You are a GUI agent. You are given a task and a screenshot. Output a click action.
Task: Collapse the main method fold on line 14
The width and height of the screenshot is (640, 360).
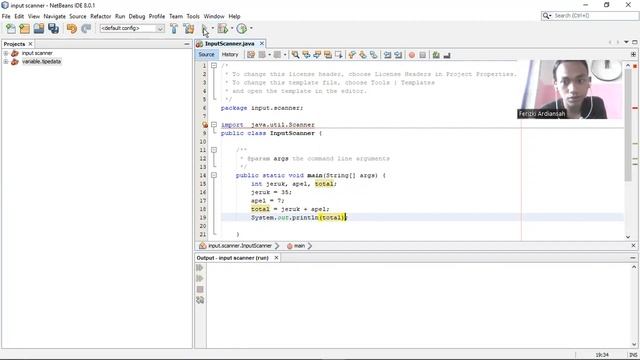point(214,175)
